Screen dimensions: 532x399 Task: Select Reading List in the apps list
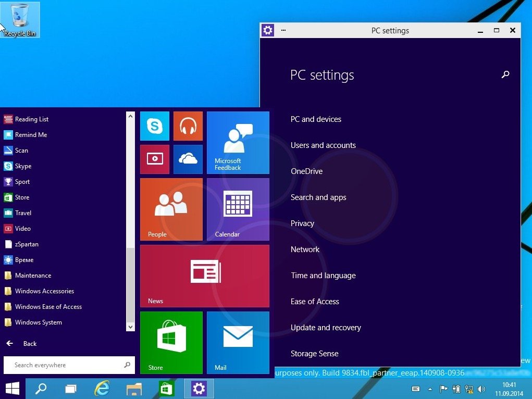(x=31, y=119)
